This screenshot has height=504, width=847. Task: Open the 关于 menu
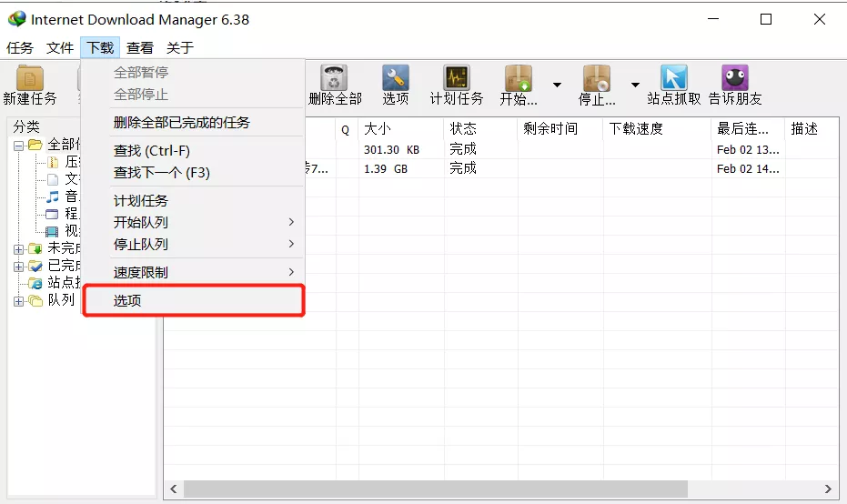(180, 47)
